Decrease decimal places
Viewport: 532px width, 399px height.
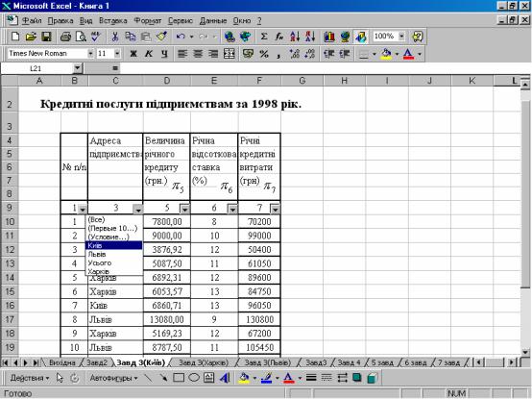click(310, 54)
